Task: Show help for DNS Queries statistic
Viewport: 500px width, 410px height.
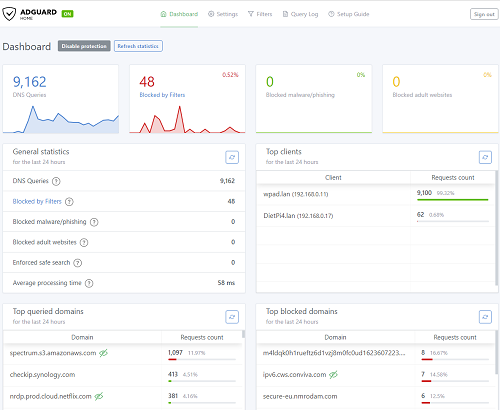Action: click(x=56, y=181)
